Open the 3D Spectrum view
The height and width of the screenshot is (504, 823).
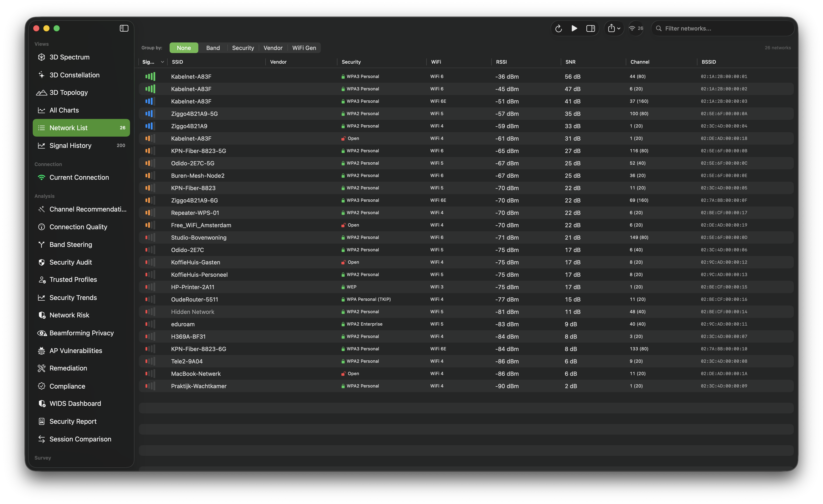click(81, 57)
